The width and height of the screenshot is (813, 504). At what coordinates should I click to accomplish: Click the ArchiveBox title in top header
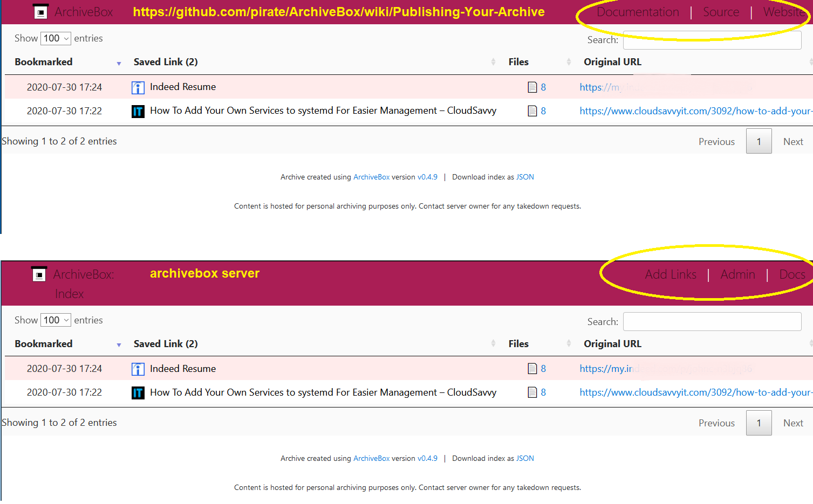click(84, 12)
